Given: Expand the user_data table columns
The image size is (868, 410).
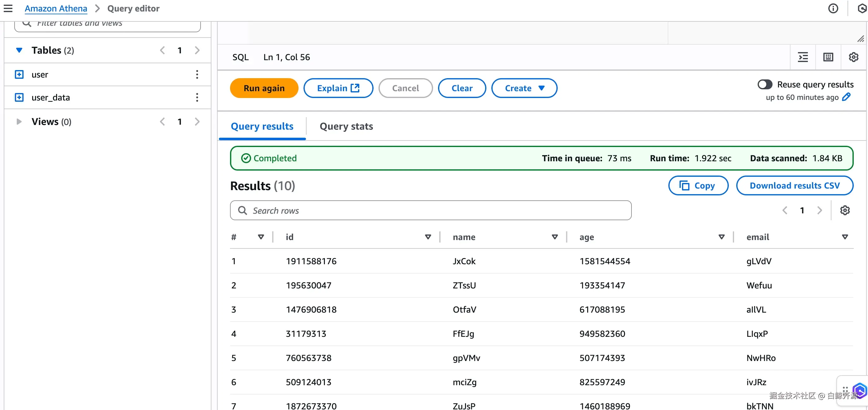Looking at the screenshot, I should point(19,97).
